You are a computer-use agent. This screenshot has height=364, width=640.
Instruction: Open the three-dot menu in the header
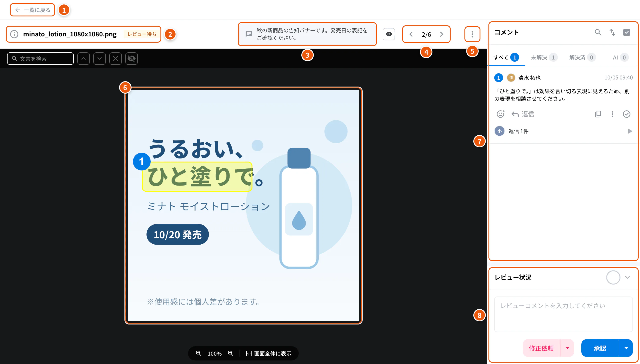pyautogui.click(x=472, y=34)
